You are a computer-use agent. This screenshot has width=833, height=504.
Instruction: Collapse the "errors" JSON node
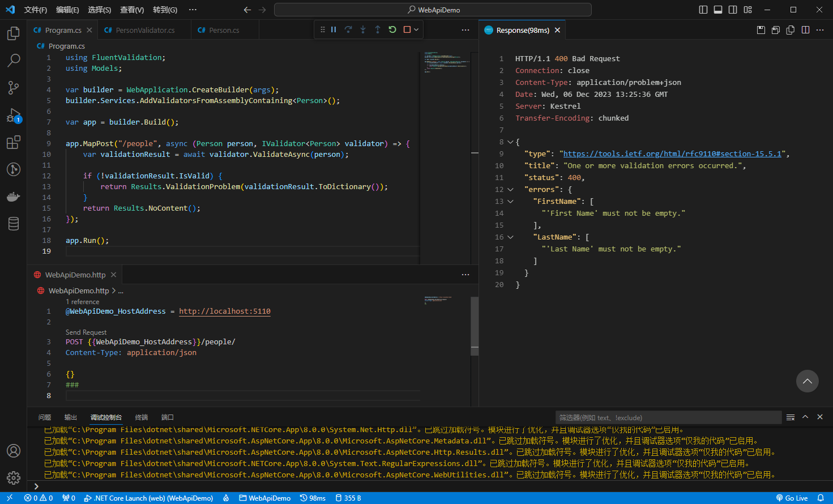[510, 190]
